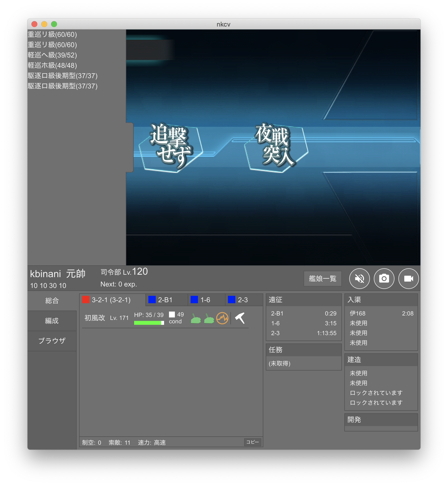
Task: Click the blue square on 1-6 tab
Action: click(194, 300)
